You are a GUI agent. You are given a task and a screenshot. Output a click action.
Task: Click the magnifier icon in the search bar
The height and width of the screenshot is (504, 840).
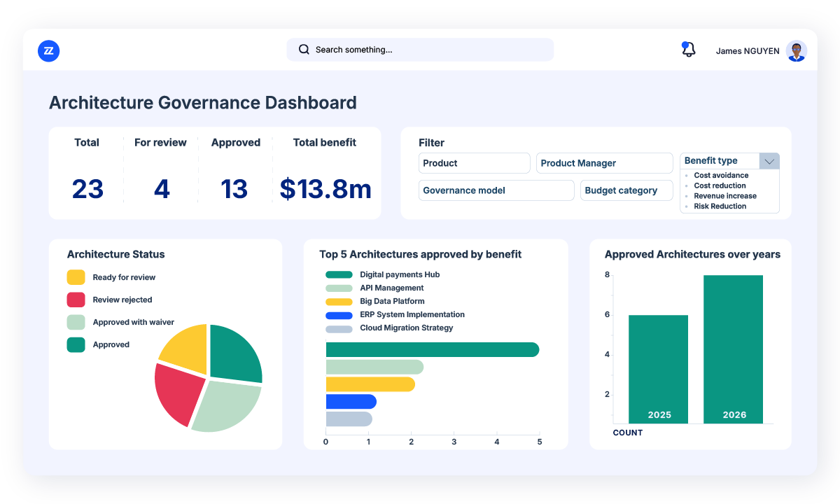pos(304,50)
